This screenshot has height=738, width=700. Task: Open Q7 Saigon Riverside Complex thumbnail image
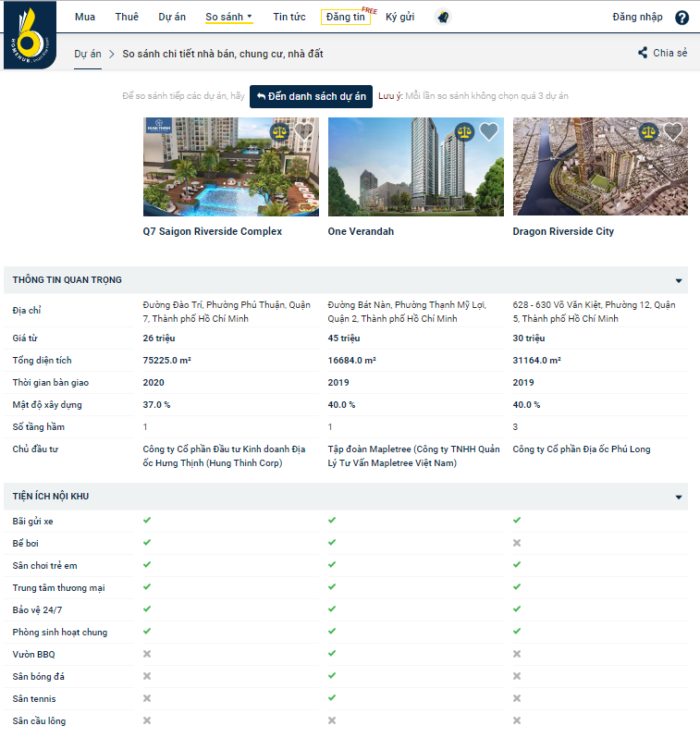(231, 167)
